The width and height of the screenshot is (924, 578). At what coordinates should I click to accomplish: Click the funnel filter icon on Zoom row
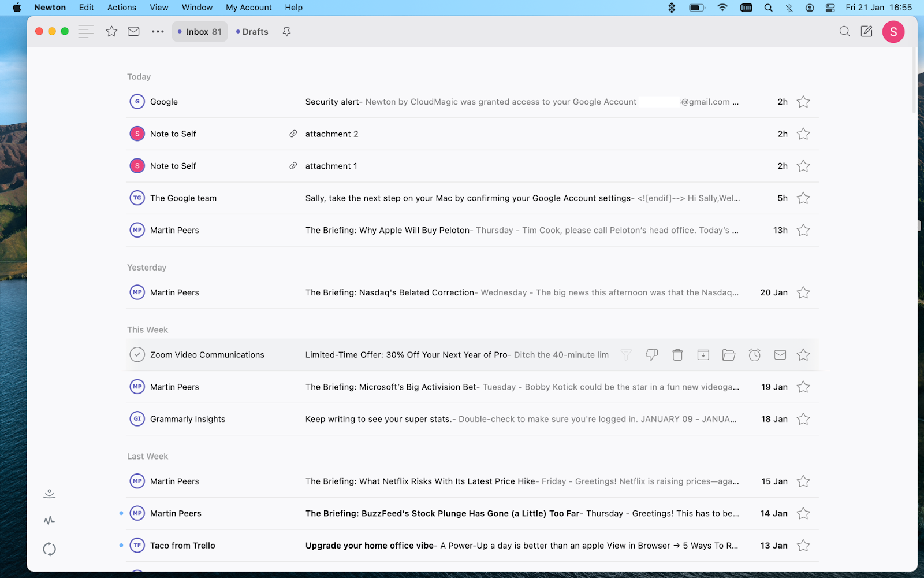pyautogui.click(x=626, y=355)
